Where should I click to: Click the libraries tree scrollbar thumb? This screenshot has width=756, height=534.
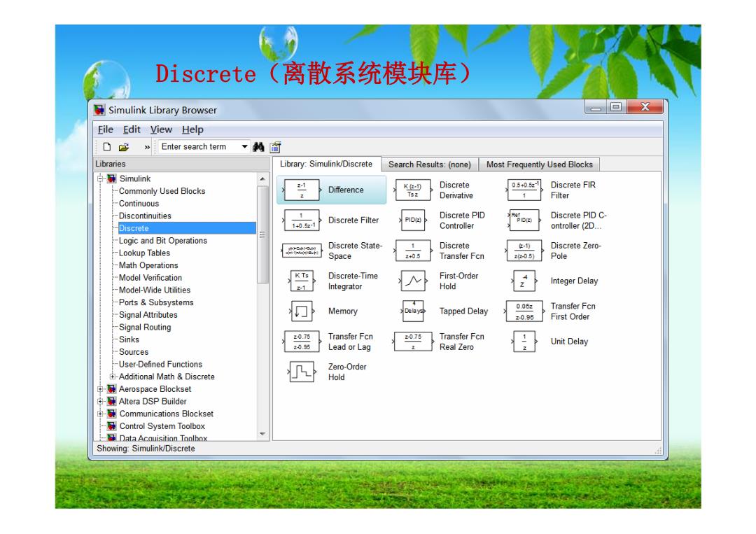pos(262,234)
